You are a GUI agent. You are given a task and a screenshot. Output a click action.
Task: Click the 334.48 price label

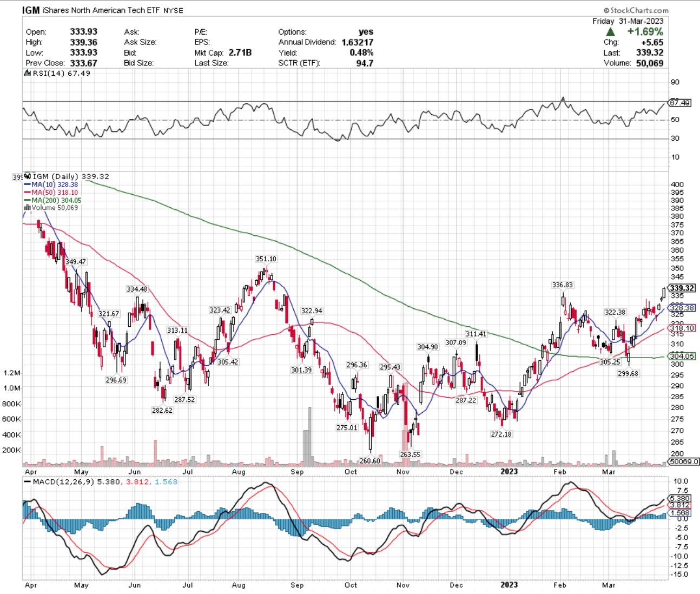point(137,289)
